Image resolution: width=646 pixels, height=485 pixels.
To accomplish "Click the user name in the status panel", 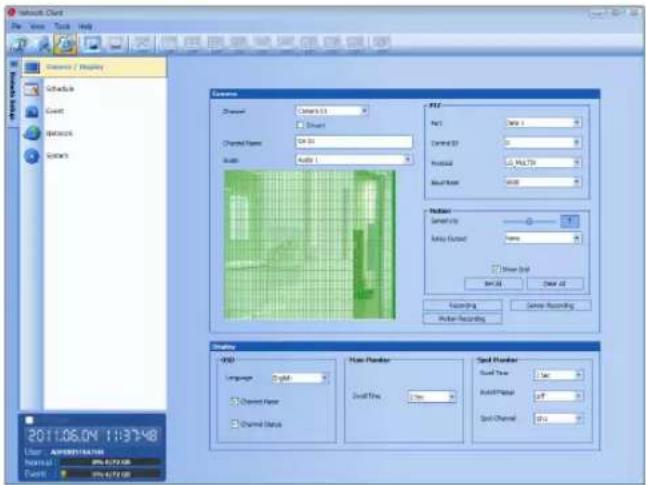I will point(77,452).
